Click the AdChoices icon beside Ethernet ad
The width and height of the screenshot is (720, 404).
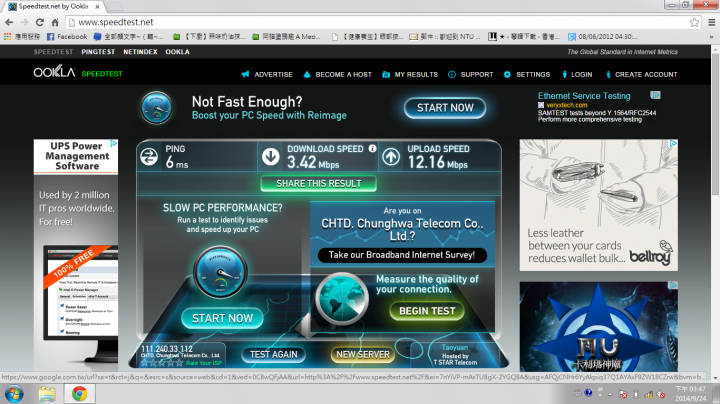655,95
